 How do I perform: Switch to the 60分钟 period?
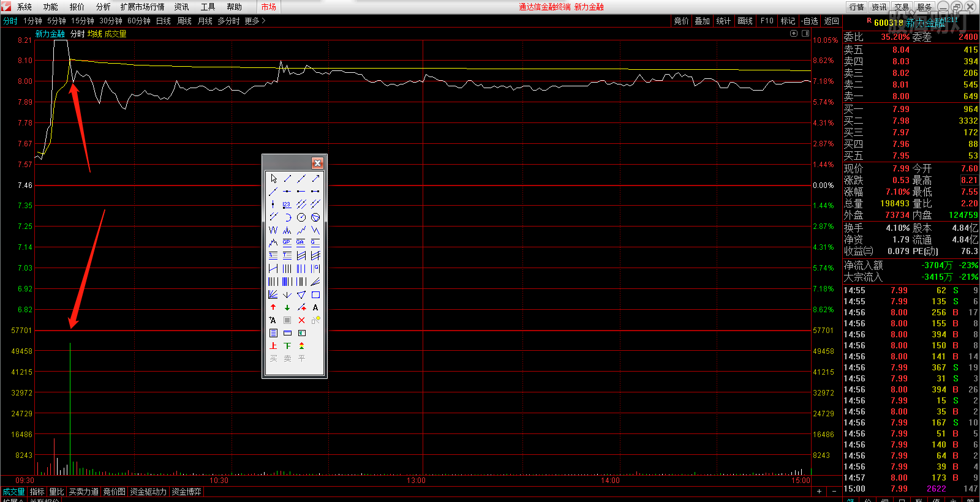(139, 21)
